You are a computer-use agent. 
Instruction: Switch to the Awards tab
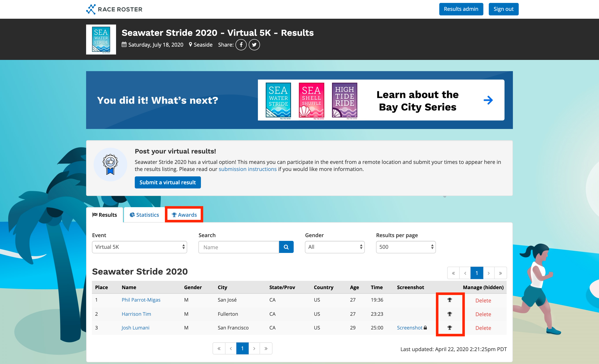[x=184, y=215]
